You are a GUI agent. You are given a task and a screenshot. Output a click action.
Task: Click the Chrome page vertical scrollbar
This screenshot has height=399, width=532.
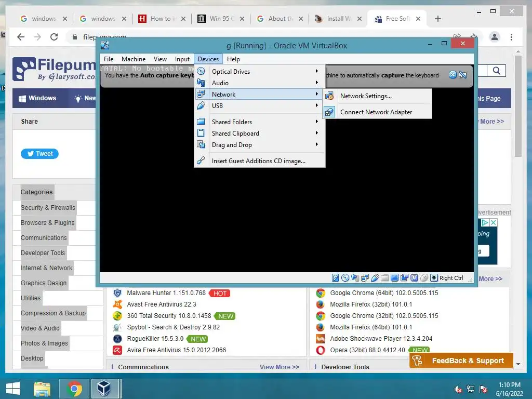[x=518, y=106]
